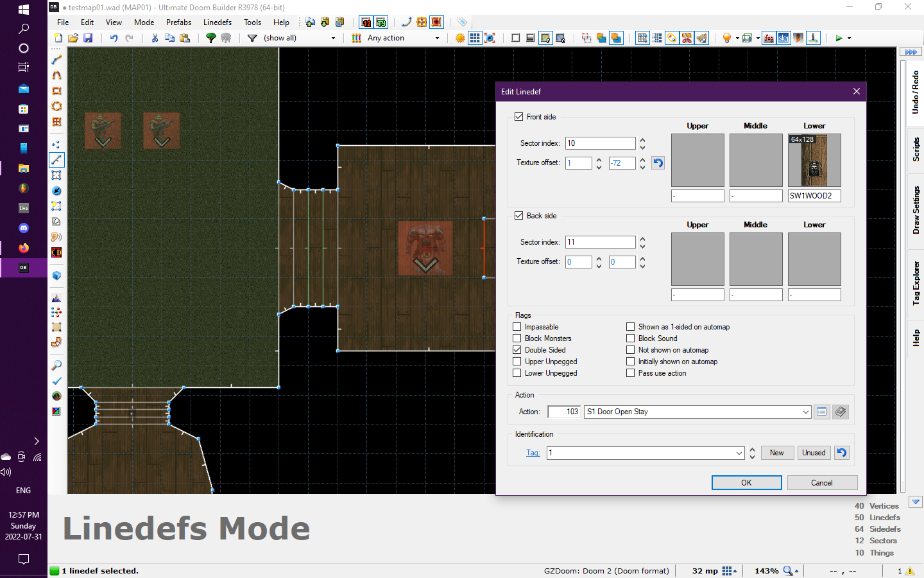This screenshot has height=578, width=924.
Task: Click the Unused tag button
Action: click(814, 453)
